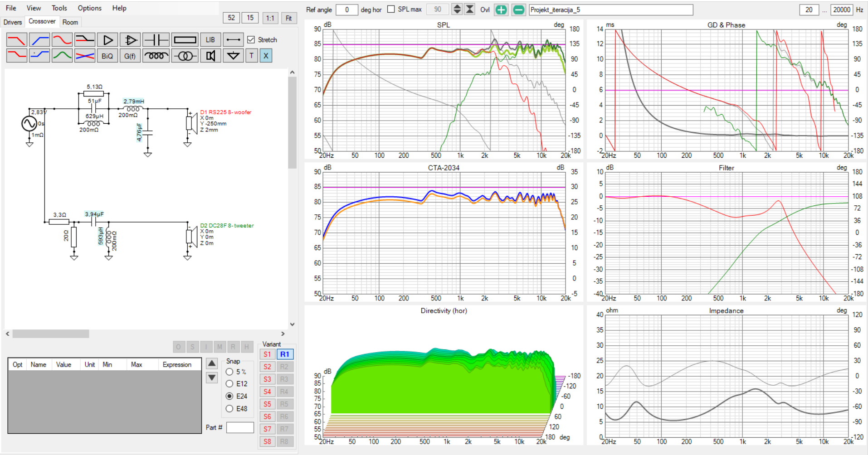
Task: Open the Options menu
Action: click(89, 8)
